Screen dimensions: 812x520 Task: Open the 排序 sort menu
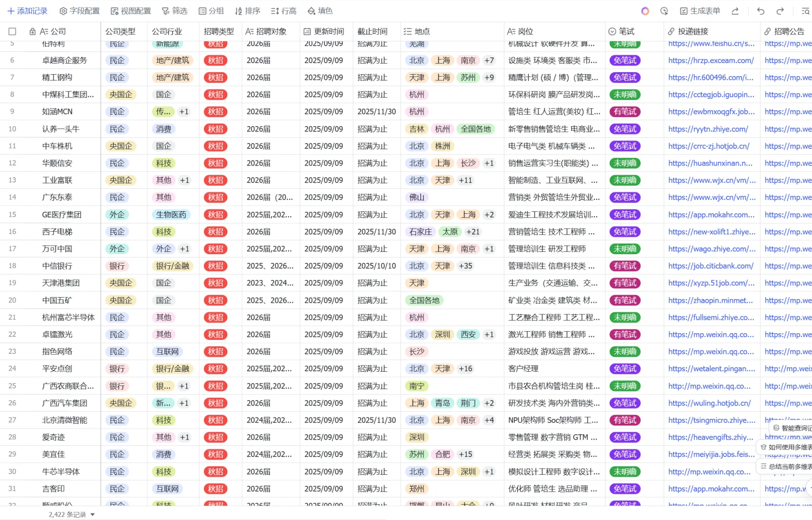[x=247, y=11]
